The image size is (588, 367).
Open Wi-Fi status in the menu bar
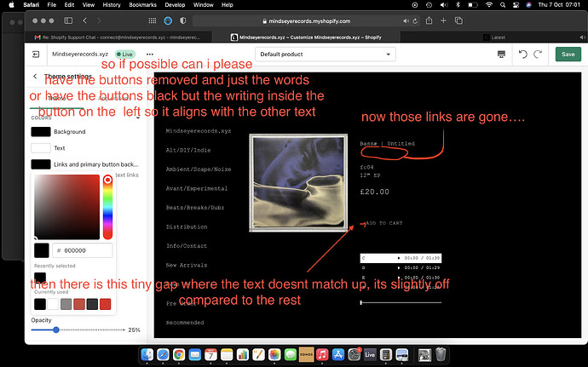point(489,5)
